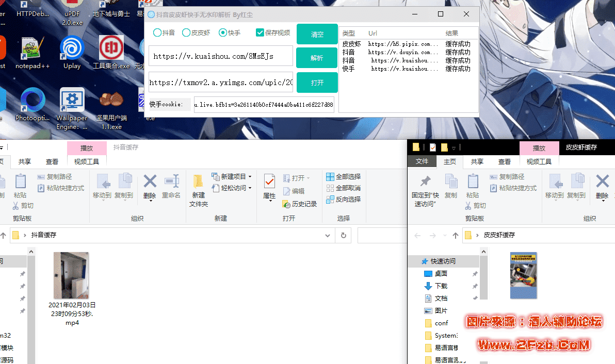Open 坚果用户端 1.1.exe desktop icon
Viewport: 615px width, 364px height.
pos(111,109)
